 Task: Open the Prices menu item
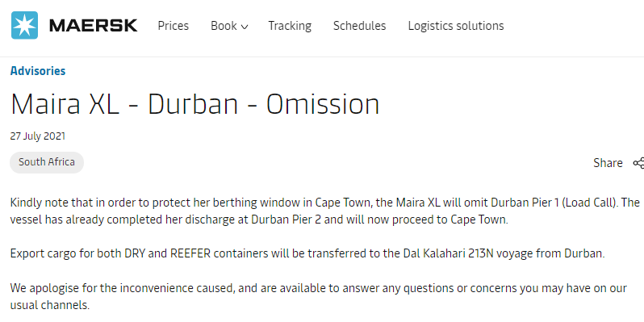point(174,26)
